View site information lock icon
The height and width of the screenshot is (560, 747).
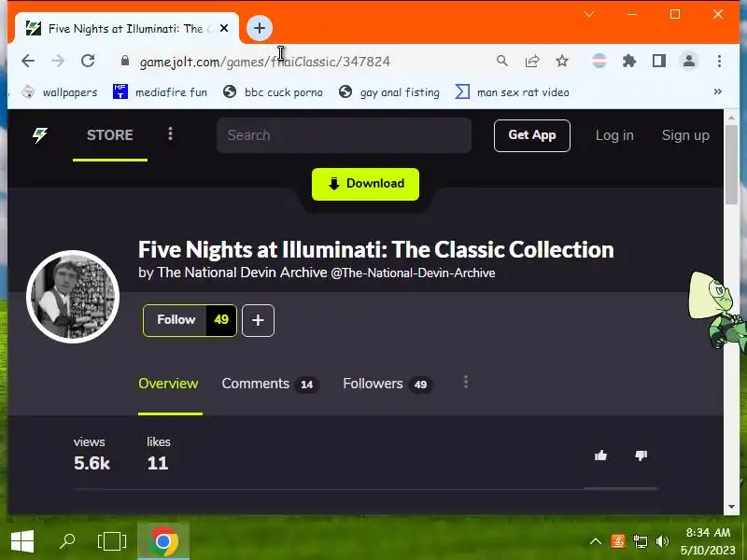coord(125,61)
